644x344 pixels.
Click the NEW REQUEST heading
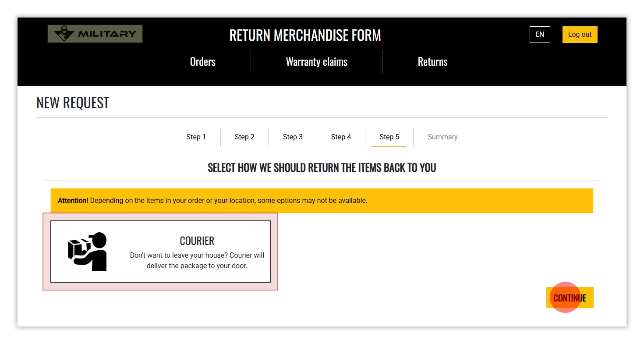pos(73,103)
